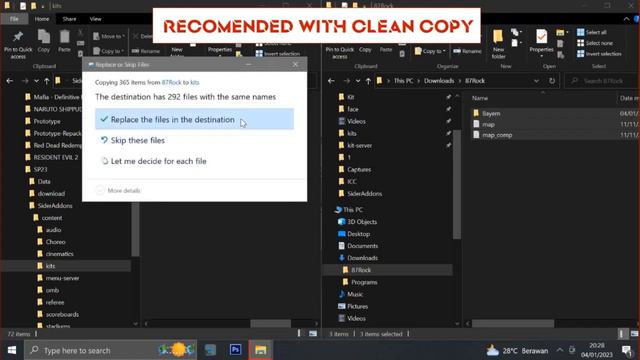The width and height of the screenshot is (640, 360).
Task: Open Music in right navigation pane
Action: (355, 294)
